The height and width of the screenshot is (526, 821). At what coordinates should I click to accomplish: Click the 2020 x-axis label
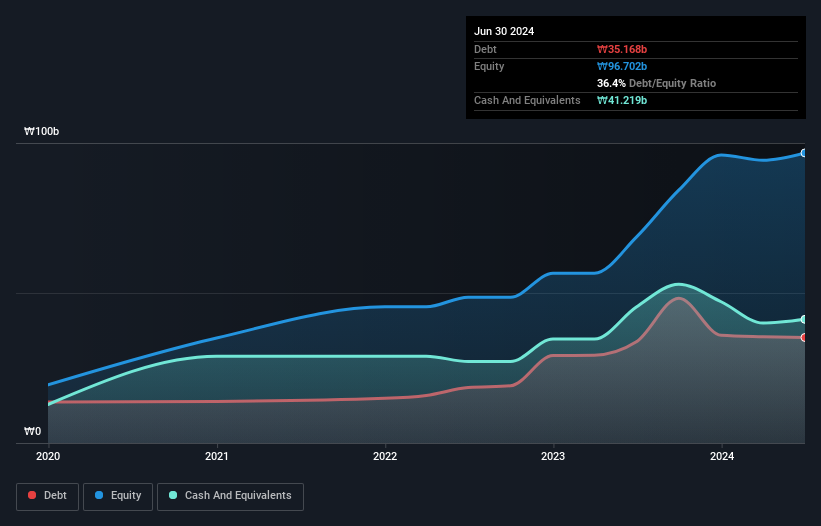pyautogui.click(x=48, y=456)
